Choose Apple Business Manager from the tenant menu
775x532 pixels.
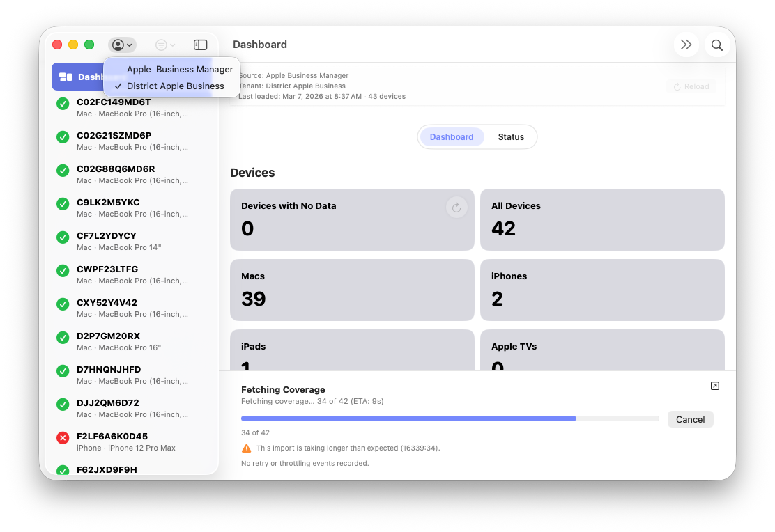tap(181, 69)
